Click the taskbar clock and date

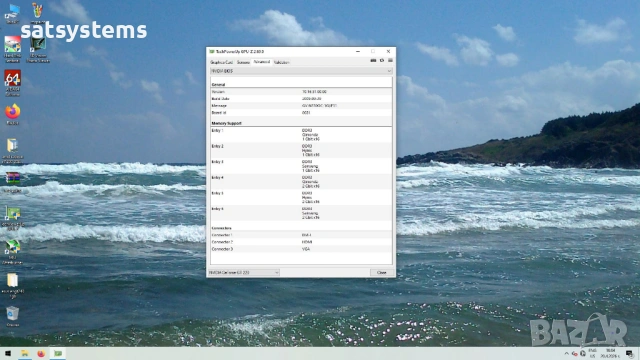611,353
